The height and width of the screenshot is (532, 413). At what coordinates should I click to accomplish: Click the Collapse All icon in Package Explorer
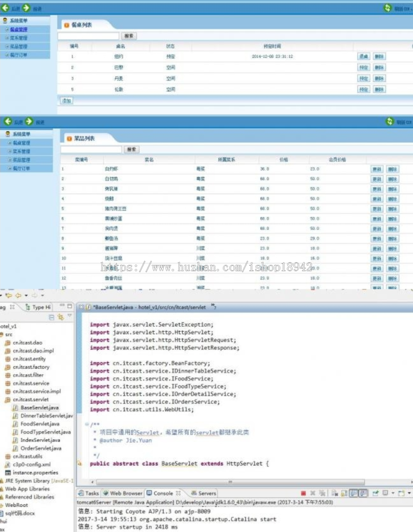point(51,316)
